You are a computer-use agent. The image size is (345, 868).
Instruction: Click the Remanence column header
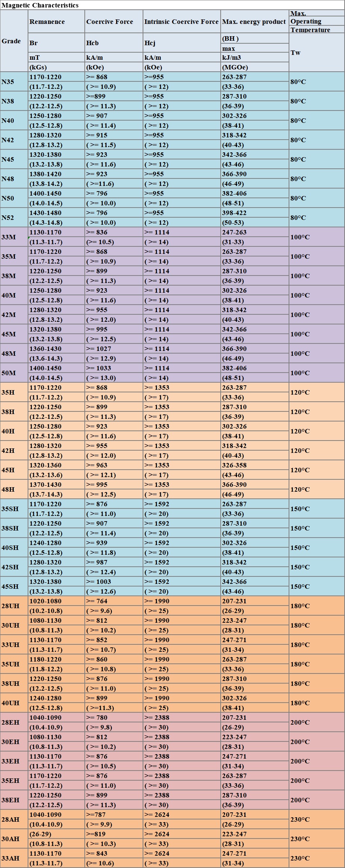[x=56, y=22]
